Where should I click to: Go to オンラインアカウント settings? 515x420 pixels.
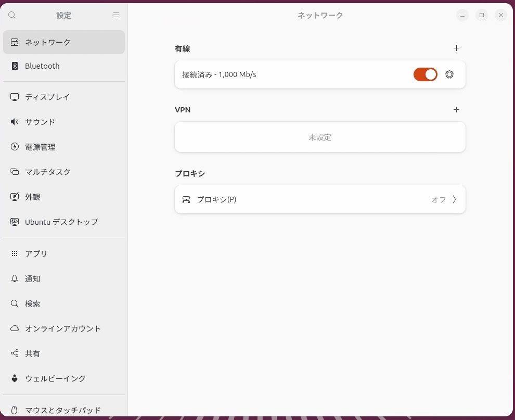(64, 328)
